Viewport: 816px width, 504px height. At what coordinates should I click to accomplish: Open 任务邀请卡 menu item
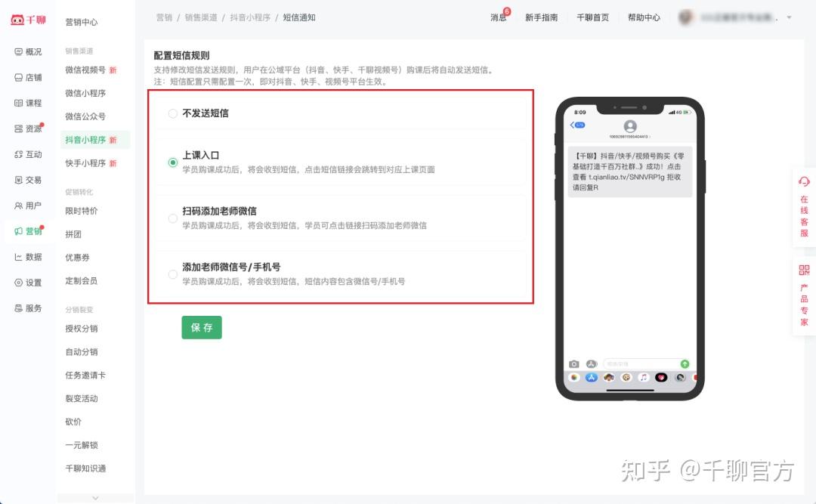point(85,376)
